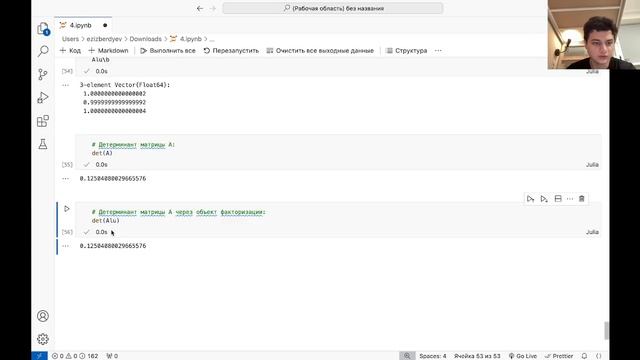Open the Search view in the activity bar
Viewport: 640px width, 360px height.
(x=43, y=51)
